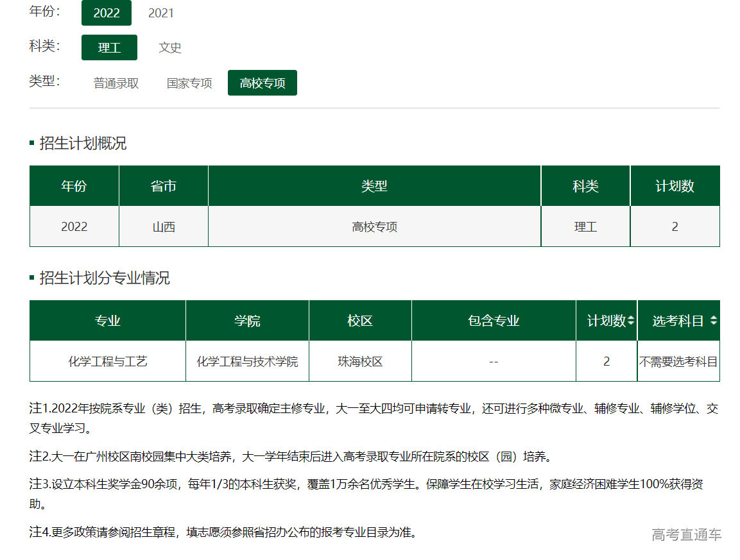This screenshot has height=560, width=740.
Task: Click the 珠海校区 campus cell
Action: (x=359, y=361)
